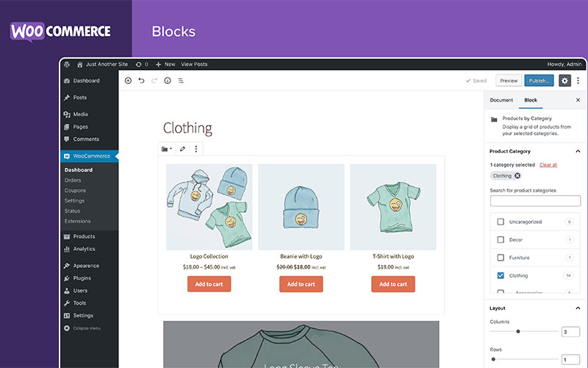Screen dimensions: 588x368
Task: Check the Decor category checkbox
Action: pos(501,240)
